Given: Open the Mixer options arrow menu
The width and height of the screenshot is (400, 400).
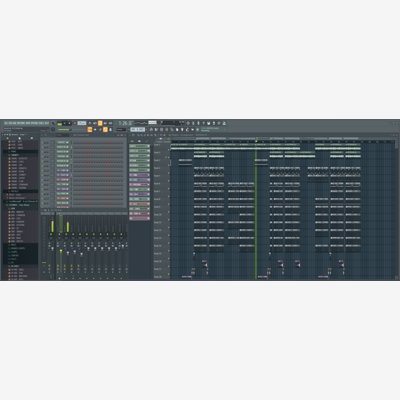Looking at the screenshot, I should click(x=42, y=210).
